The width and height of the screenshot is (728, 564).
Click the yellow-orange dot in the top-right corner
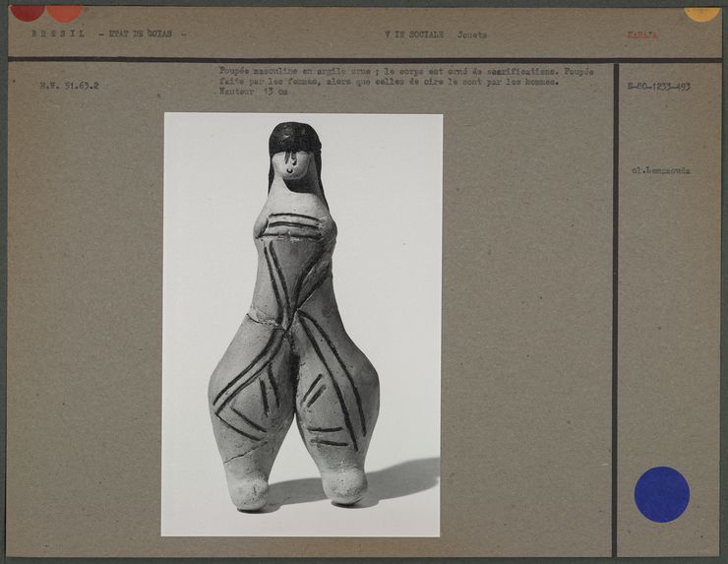(x=701, y=12)
